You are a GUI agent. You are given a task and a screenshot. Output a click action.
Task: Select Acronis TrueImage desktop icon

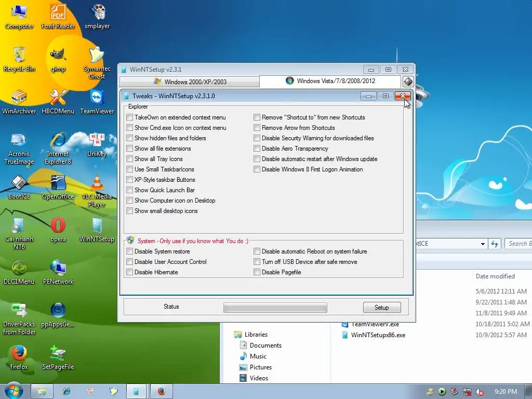click(x=19, y=148)
